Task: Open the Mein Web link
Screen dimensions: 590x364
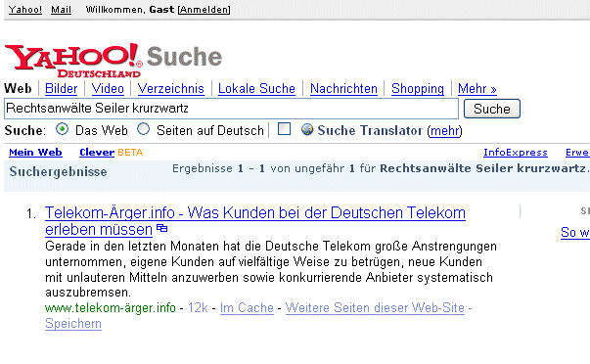Action: 35,153
